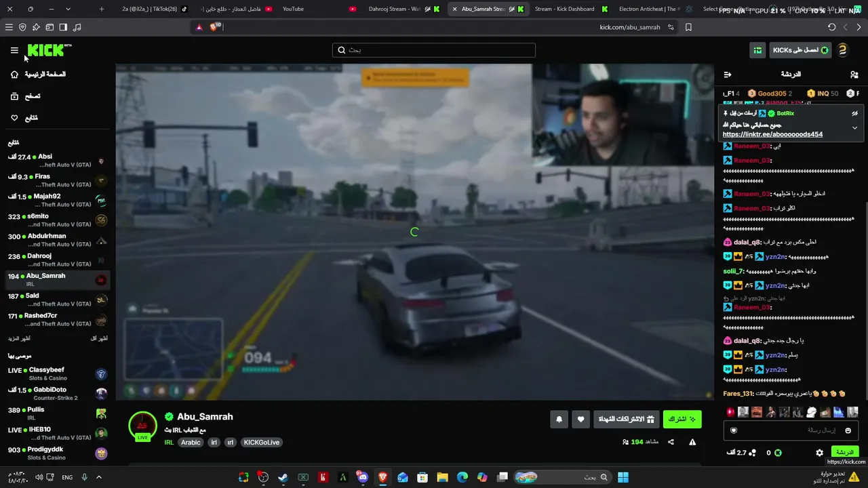Hide the pinned BotRix message
Viewport: 868px width, 488px height.
854,114
